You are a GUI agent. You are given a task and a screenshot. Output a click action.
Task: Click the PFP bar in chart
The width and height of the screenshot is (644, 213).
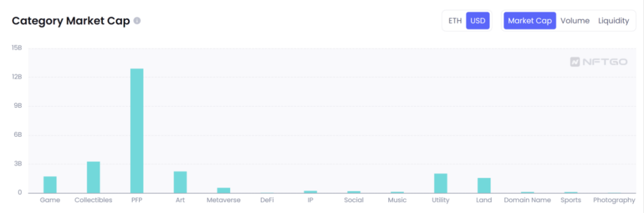[x=137, y=131]
